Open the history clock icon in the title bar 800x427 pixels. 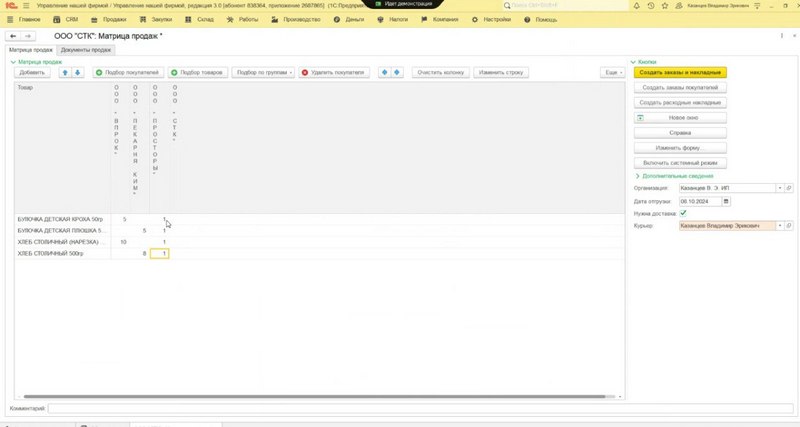tap(651, 6)
